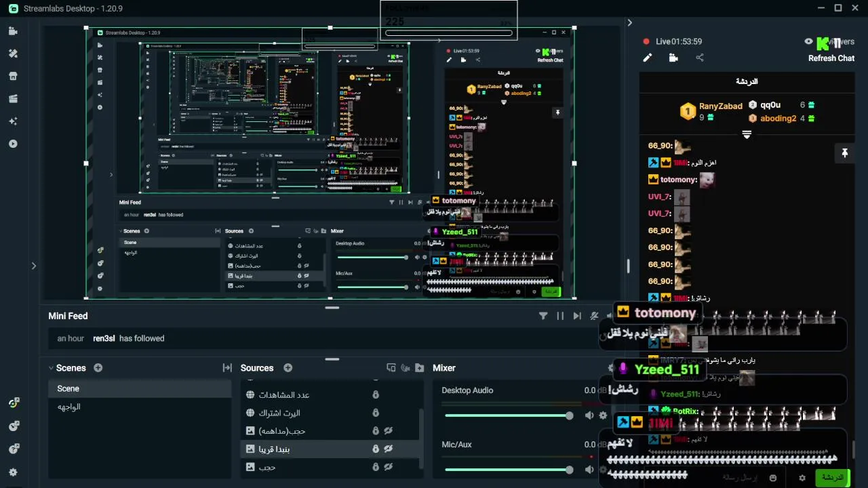Adjust the Mic/Aux volume slider
The width and height of the screenshot is (868, 488).
point(509,470)
